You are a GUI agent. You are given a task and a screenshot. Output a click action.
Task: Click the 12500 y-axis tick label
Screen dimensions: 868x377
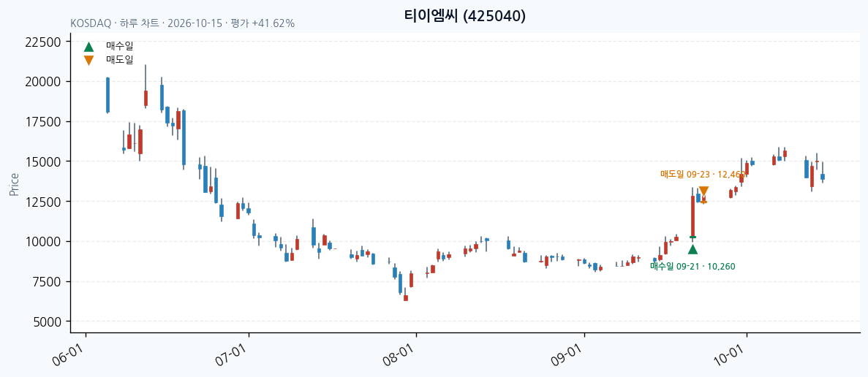click(43, 202)
